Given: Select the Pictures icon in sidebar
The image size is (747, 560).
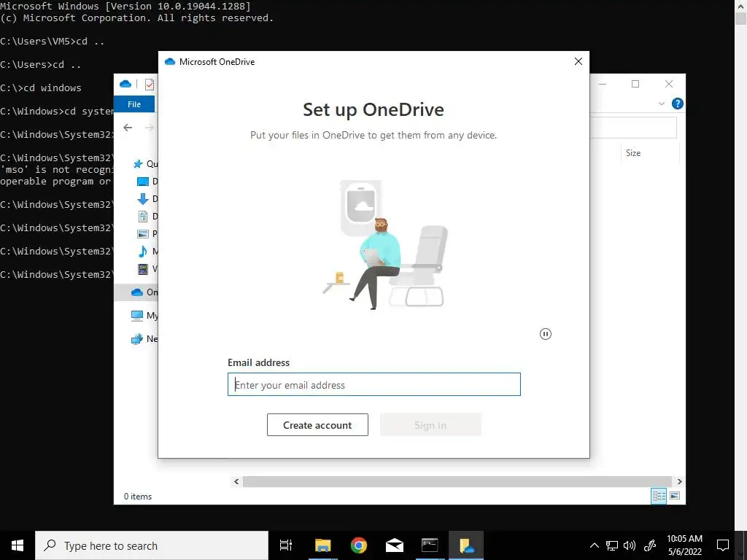Looking at the screenshot, I should tap(143, 234).
